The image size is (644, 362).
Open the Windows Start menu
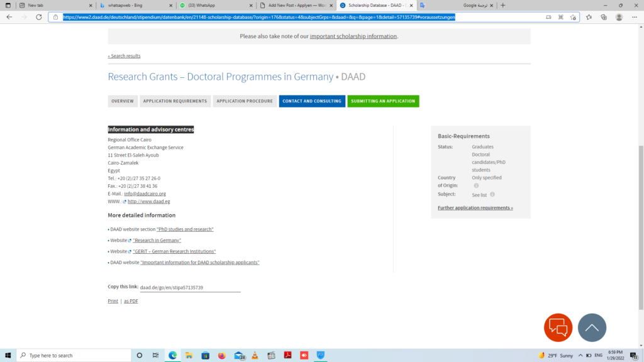8,356
